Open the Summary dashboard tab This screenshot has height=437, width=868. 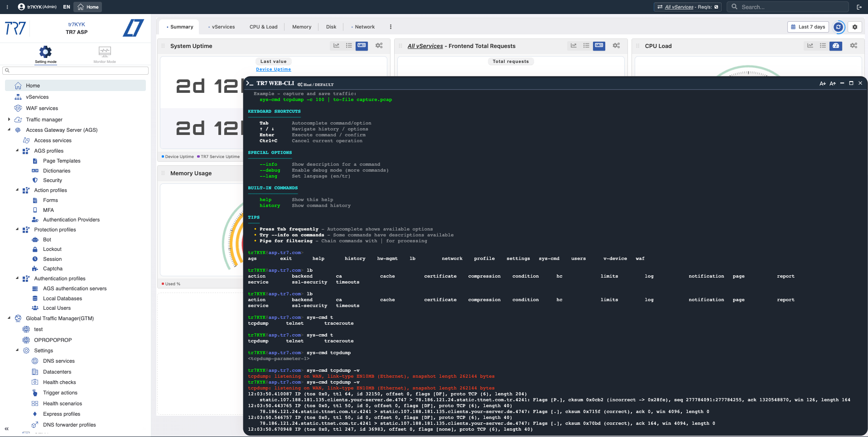pos(180,27)
